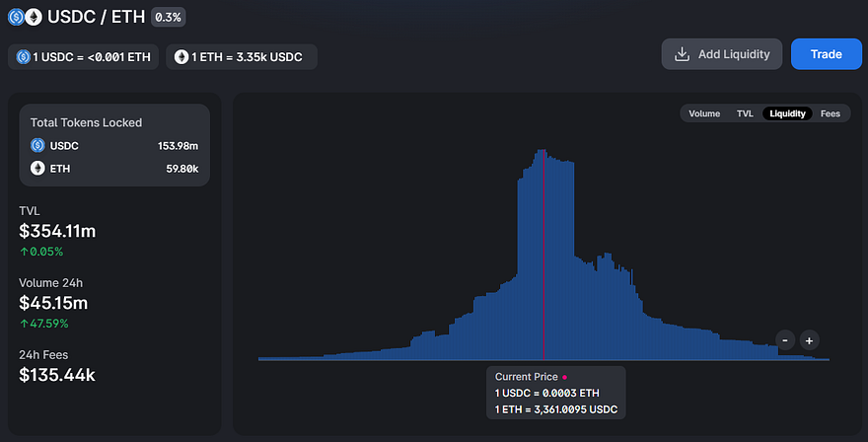Select the Liquidity chart tab
The width and height of the screenshot is (868, 442).
[787, 113]
